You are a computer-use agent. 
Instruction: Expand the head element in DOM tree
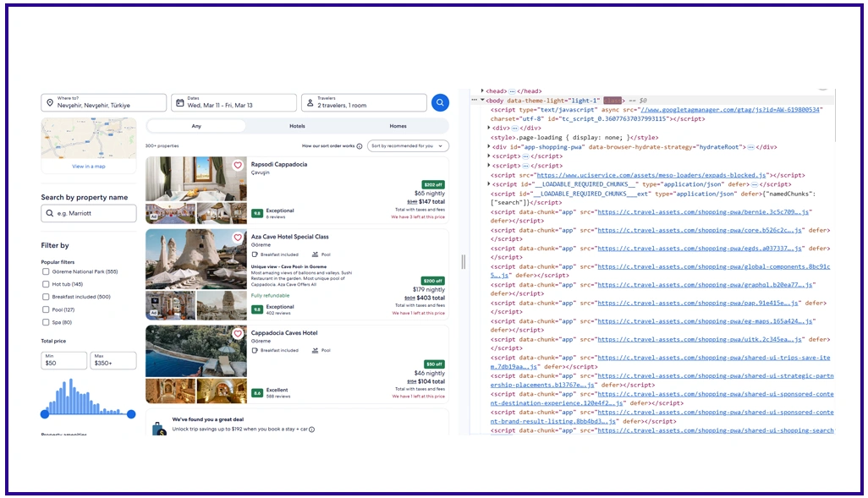click(482, 90)
